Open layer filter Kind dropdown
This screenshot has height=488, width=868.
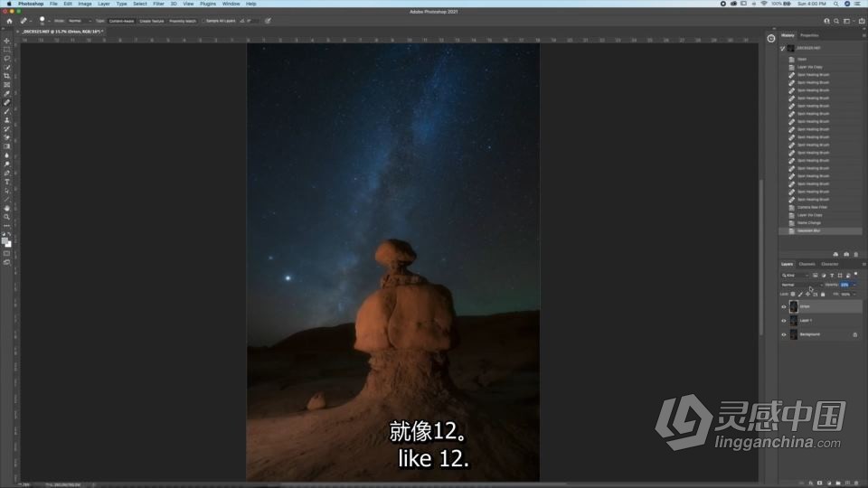[x=795, y=275]
